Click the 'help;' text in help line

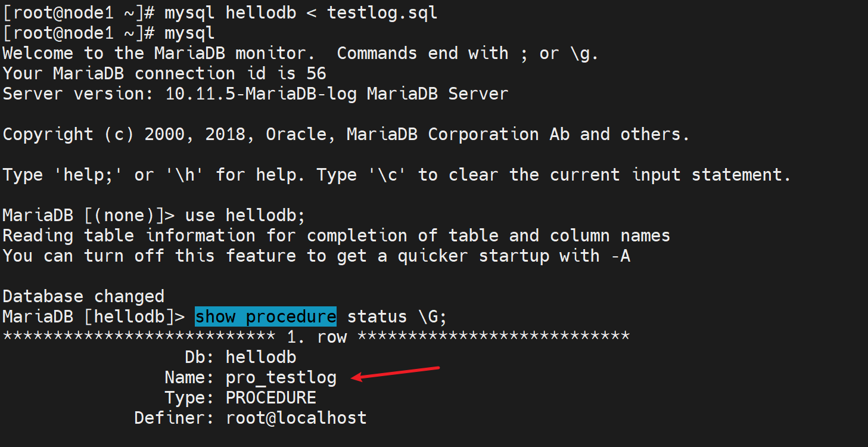click(x=94, y=175)
